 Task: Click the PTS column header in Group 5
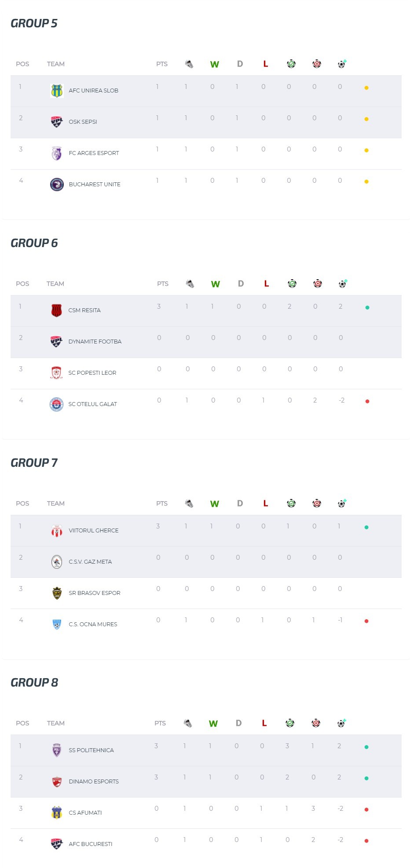pos(162,64)
